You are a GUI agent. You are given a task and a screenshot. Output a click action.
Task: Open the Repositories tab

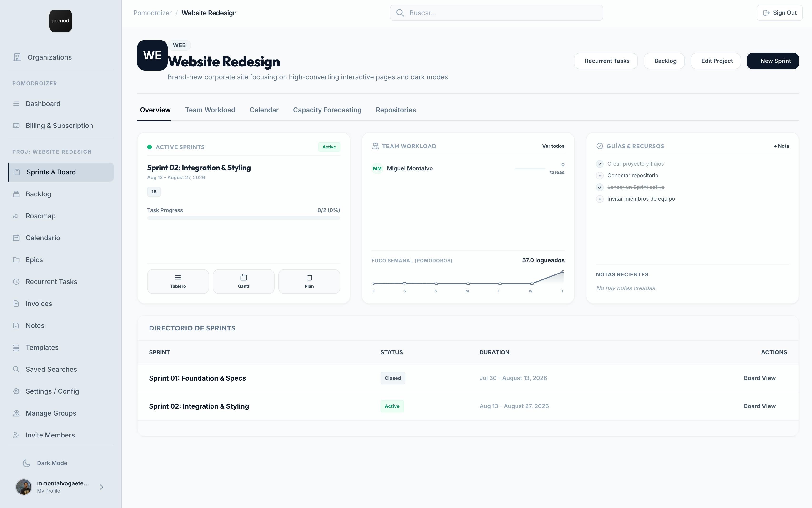396,110
